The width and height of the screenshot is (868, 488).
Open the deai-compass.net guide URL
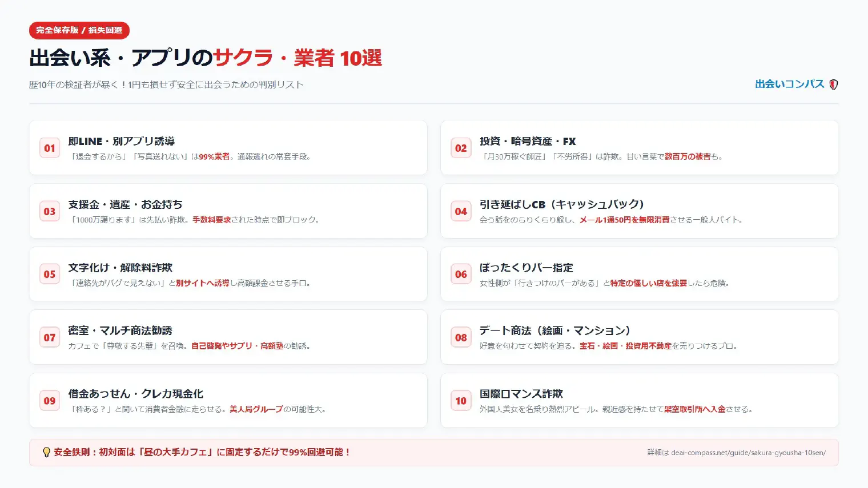pyautogui.click(x=748, y=453)
